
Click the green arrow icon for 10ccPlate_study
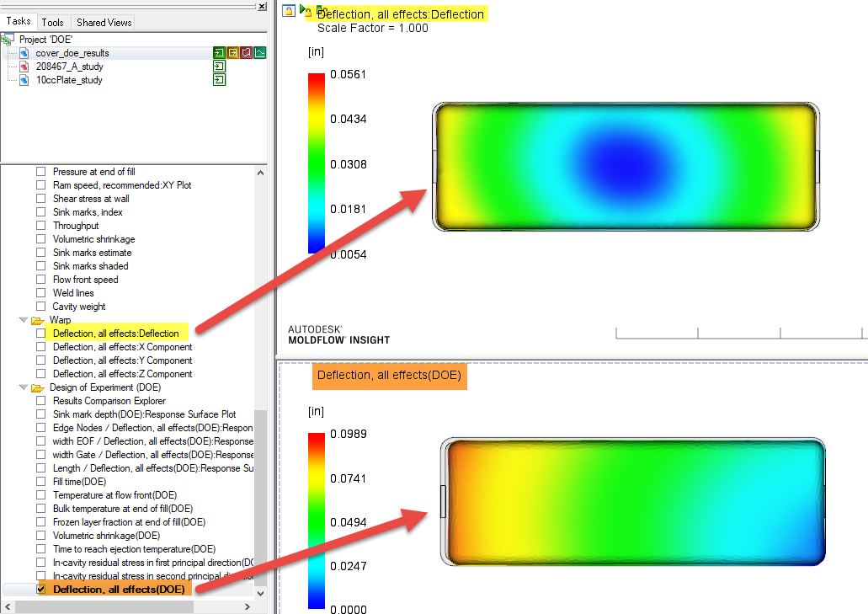coord(219,80)
